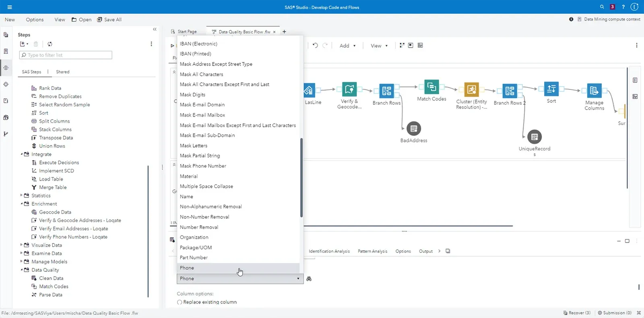Screen dimensions: 644x318
Task: Click the BadAddress table node
Action: tap(414, 129)
